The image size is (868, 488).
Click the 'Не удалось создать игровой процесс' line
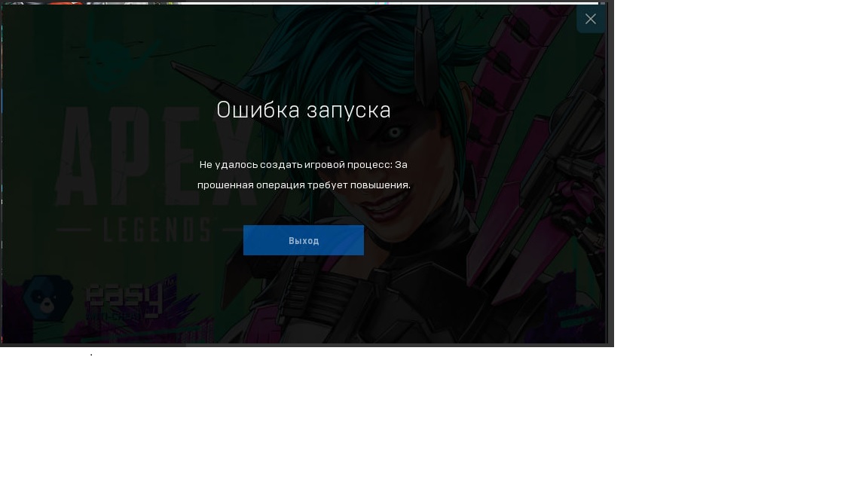coord(304,164)
